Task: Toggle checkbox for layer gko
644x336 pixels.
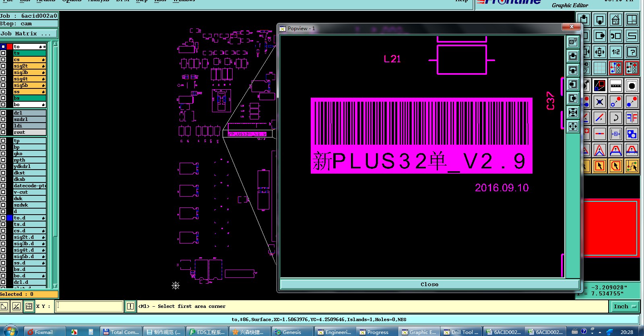Action: pos(3,154)
